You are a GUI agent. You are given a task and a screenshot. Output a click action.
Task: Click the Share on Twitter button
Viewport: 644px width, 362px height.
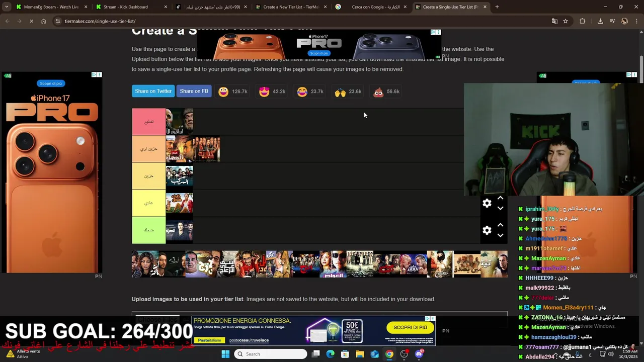point(153,91)
